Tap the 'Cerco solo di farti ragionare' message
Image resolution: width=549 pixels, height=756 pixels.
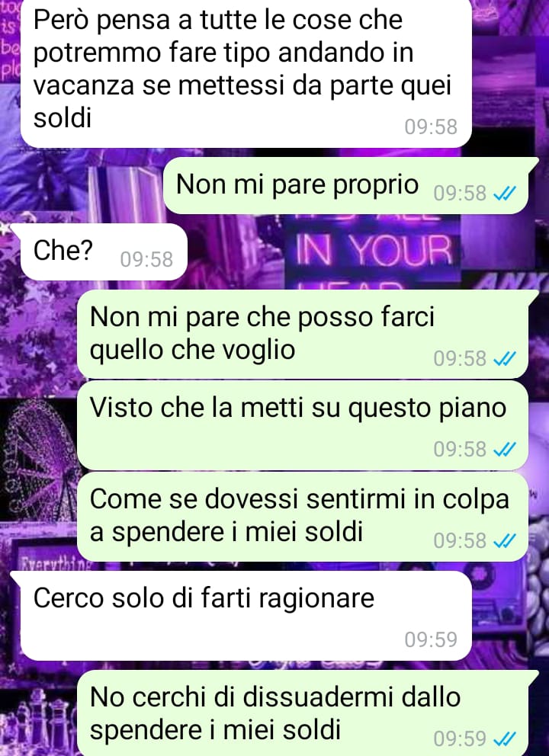click(x=241, y=616)
